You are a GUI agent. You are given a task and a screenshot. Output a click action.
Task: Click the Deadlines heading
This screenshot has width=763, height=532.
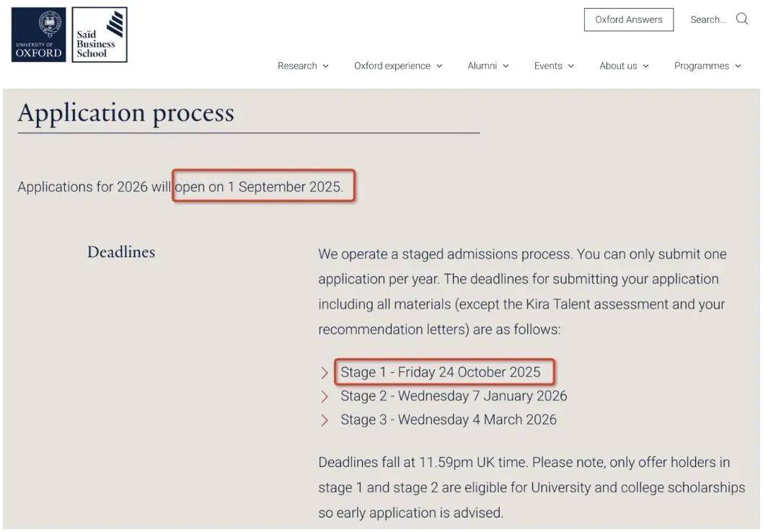pyautogui.click(x=121, y=252)
